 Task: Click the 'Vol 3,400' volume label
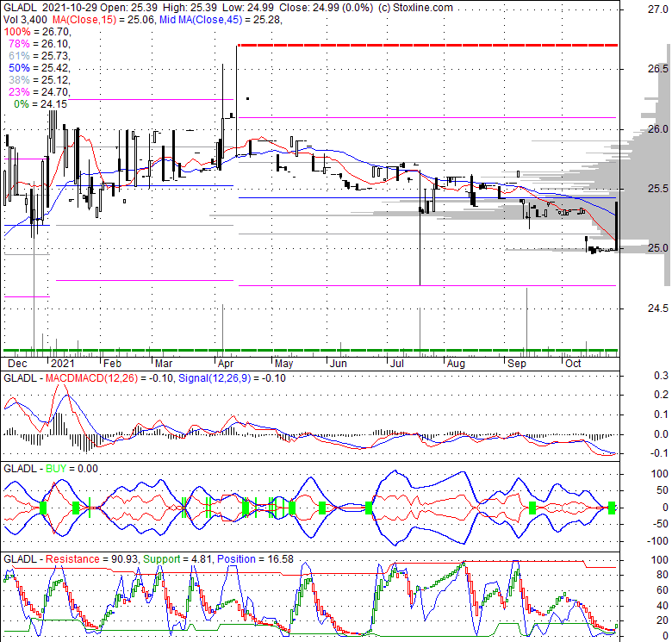[x=25, y=20]
